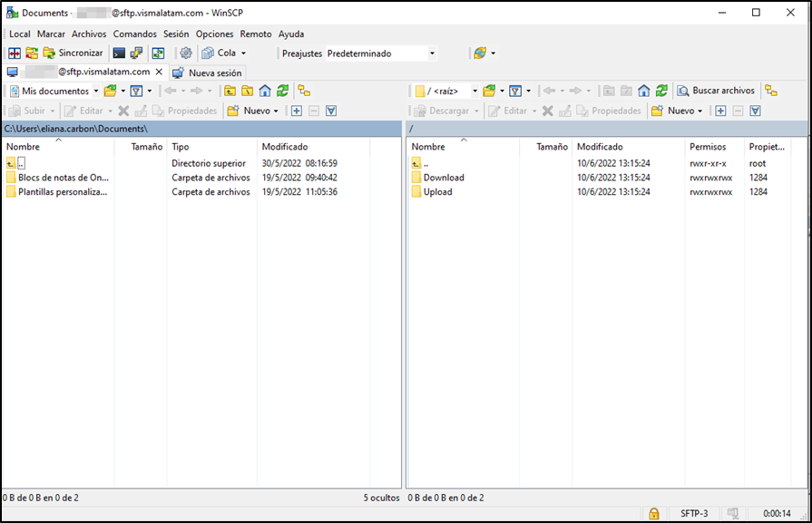Open the Ayuda menu
Image resolution: width=812 pixels, height=523 pixels.
click(291, 34)
